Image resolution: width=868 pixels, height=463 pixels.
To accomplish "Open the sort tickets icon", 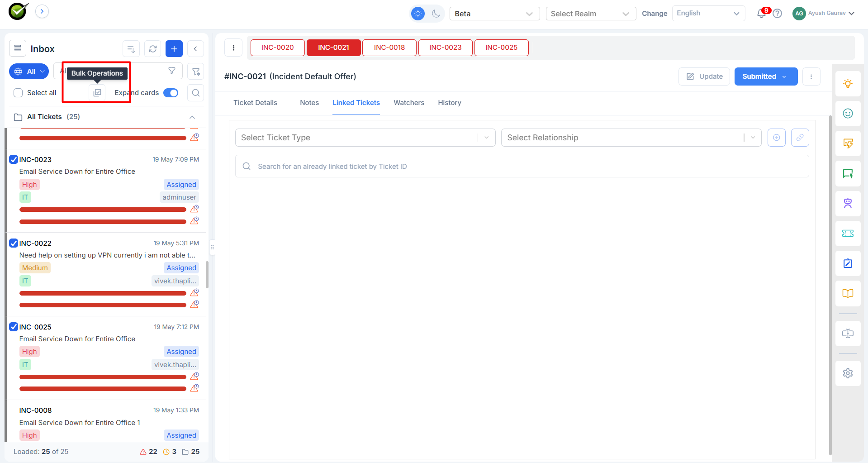I will [x=131, y=49].
